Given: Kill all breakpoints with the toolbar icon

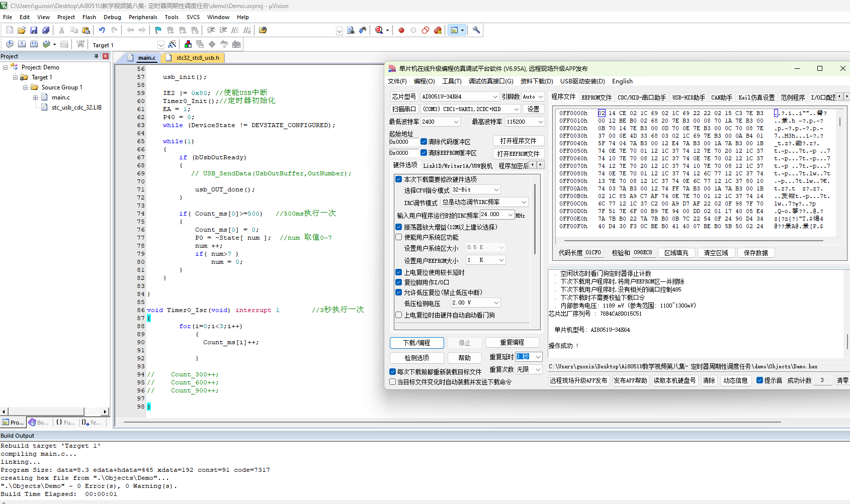Looking at the screenshot, I should [438, 30].
